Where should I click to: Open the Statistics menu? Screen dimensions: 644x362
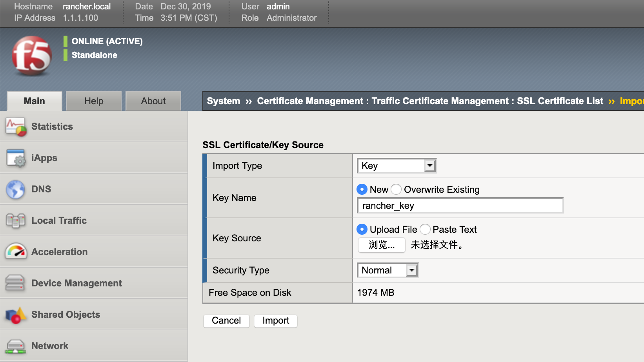tap(94, 127)
